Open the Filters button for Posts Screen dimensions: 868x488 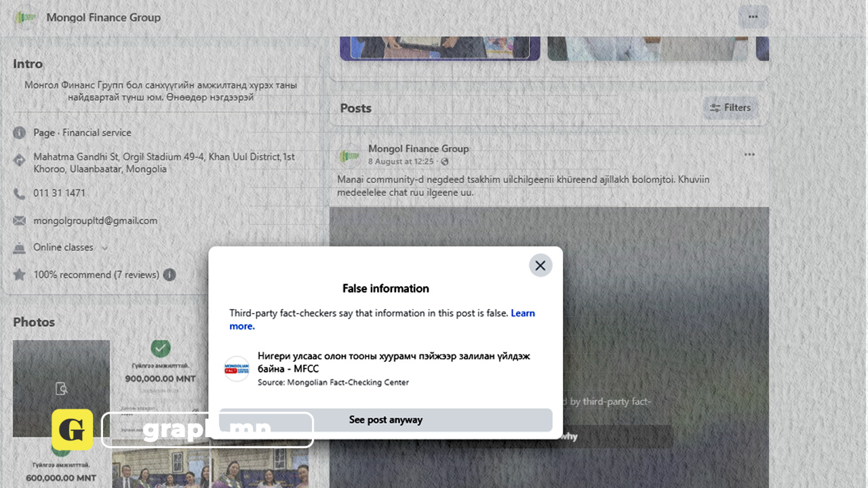pyautogui.click(x=730, y=108)
